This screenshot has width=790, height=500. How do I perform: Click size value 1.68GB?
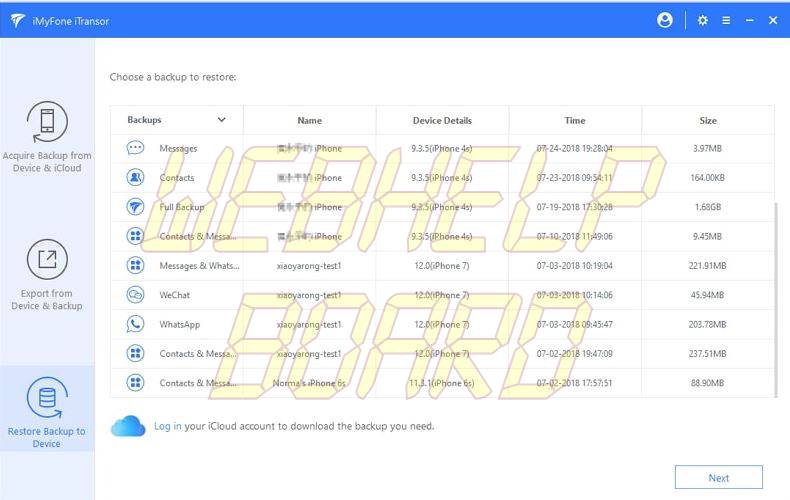coord(707,207)
